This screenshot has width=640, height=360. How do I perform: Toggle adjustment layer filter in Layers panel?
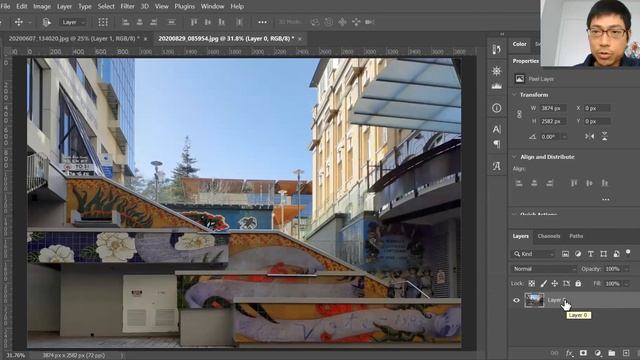tap(578, 254)
